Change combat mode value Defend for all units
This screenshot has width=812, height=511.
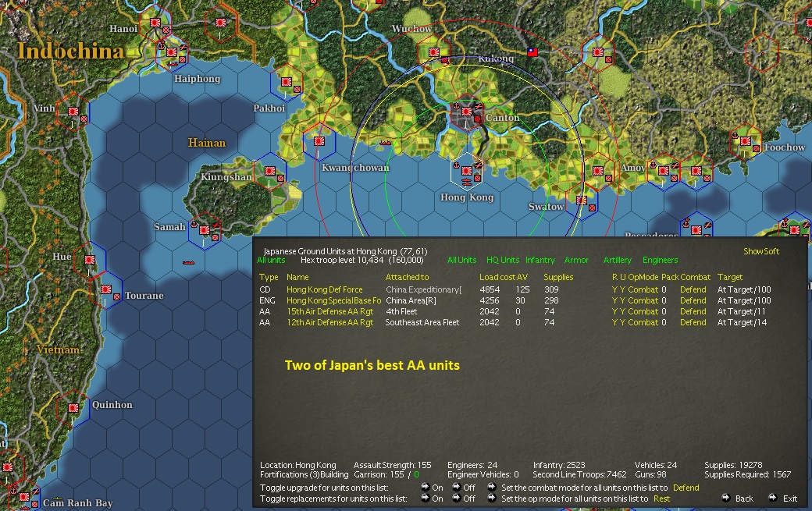(x=686, y=488)
